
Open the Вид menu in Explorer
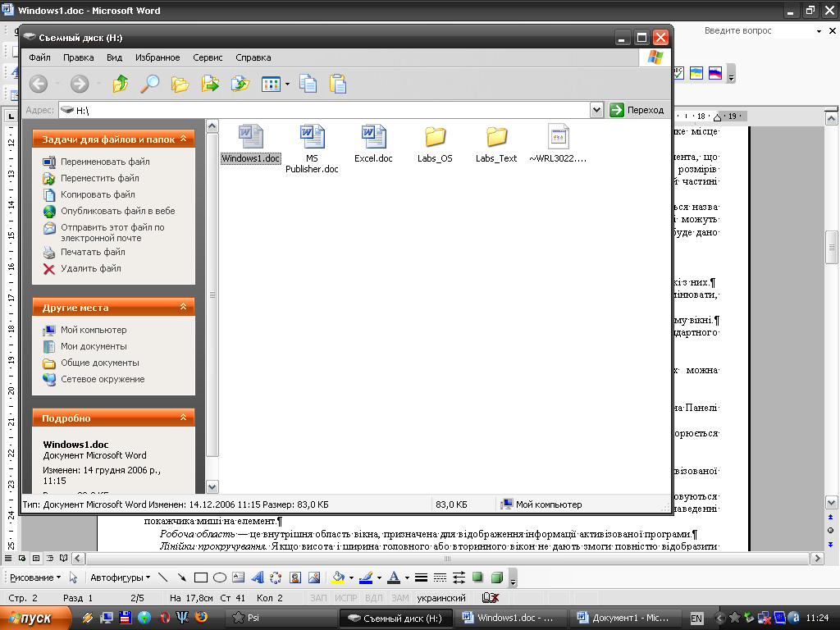coord(114,57)
